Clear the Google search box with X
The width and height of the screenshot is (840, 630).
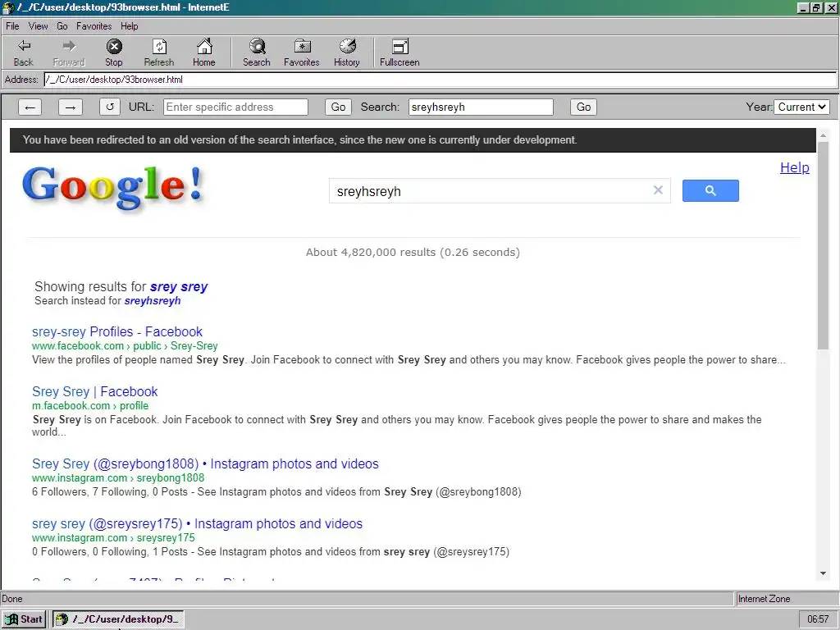(x=658, y=190)
